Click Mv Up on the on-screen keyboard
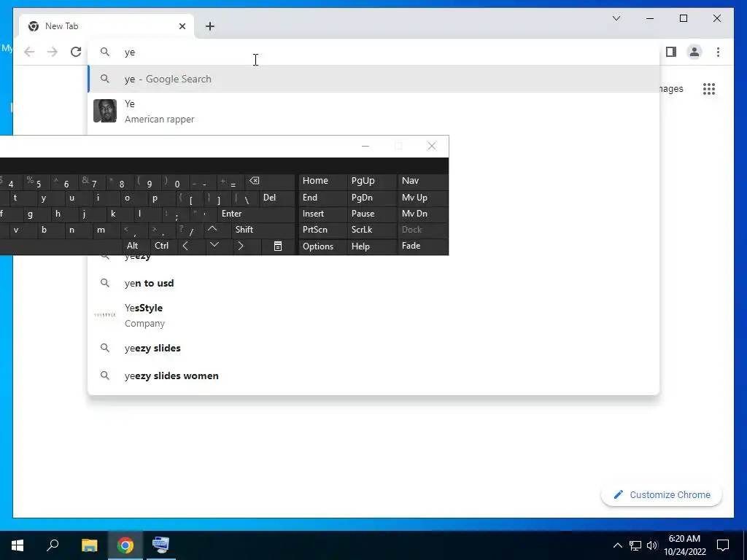 (423, 198)
